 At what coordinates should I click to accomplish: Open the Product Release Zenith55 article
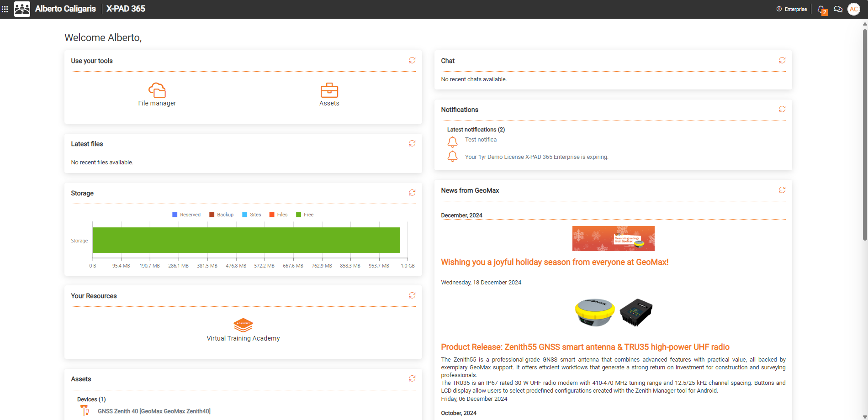point(585,347)
